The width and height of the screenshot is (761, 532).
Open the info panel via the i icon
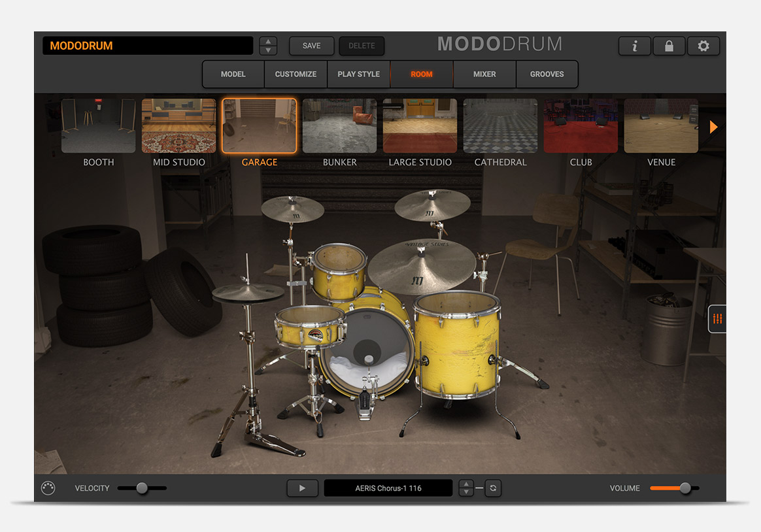[634, 46]
